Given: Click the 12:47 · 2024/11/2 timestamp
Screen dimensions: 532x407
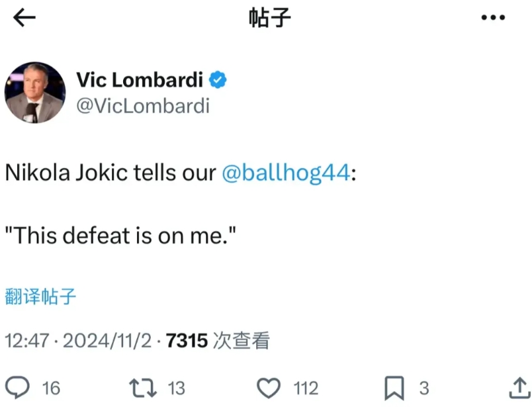Looking at the screenshot, I should click(79, 341).
